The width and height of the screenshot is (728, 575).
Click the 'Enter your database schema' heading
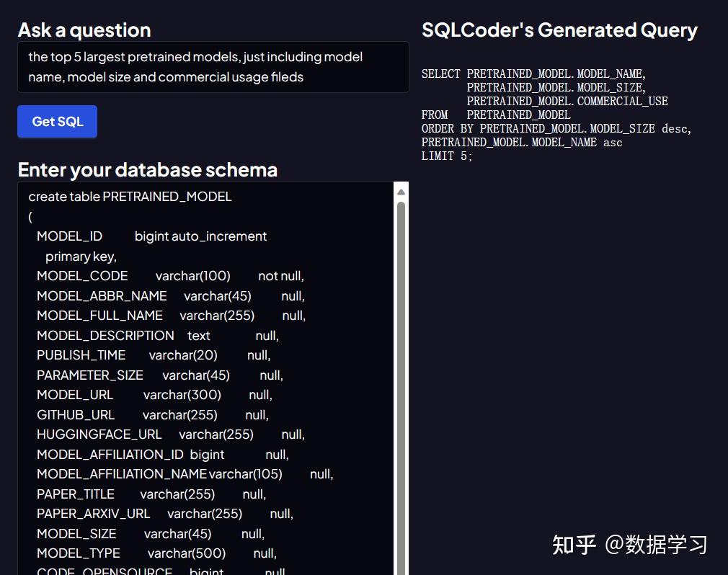tap(146, 170)
